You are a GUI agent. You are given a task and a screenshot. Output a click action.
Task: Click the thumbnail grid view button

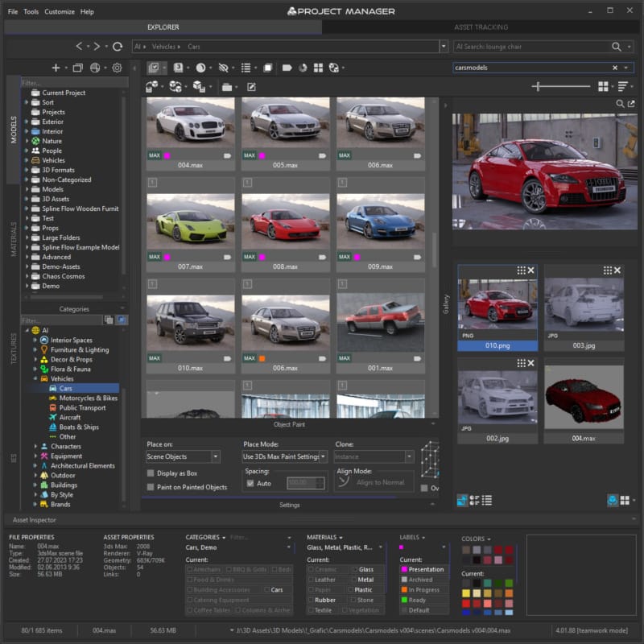[x=603, y=86]
